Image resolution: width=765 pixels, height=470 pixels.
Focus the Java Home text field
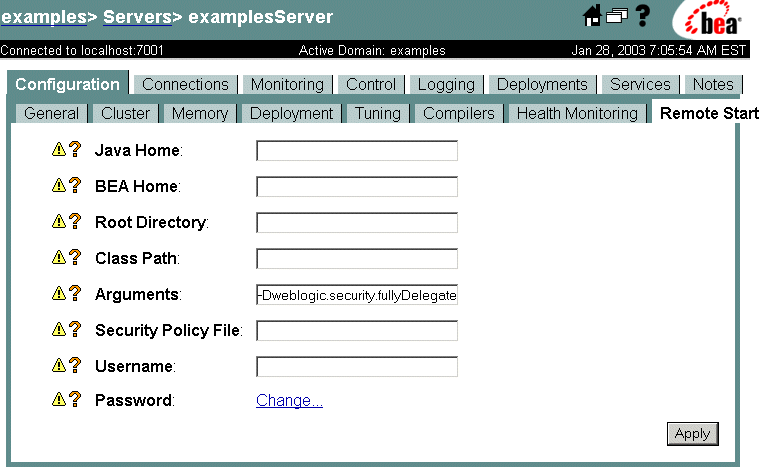click(x=357, y=150)
